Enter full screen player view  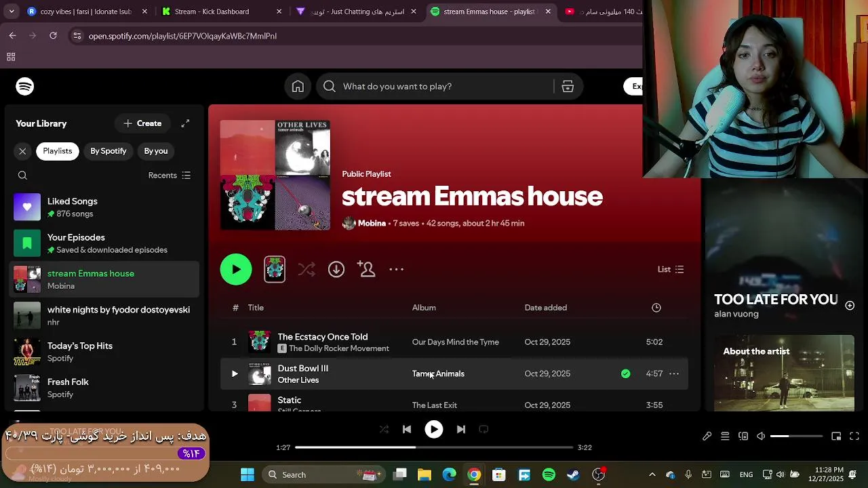tap(854, 436)
